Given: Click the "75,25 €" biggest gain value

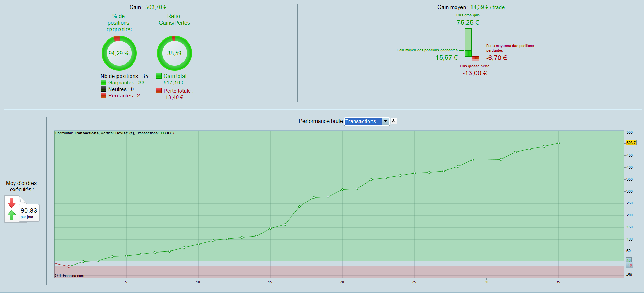Looking at the screenshot, I should pyautogui.click(x=468, y=22).
